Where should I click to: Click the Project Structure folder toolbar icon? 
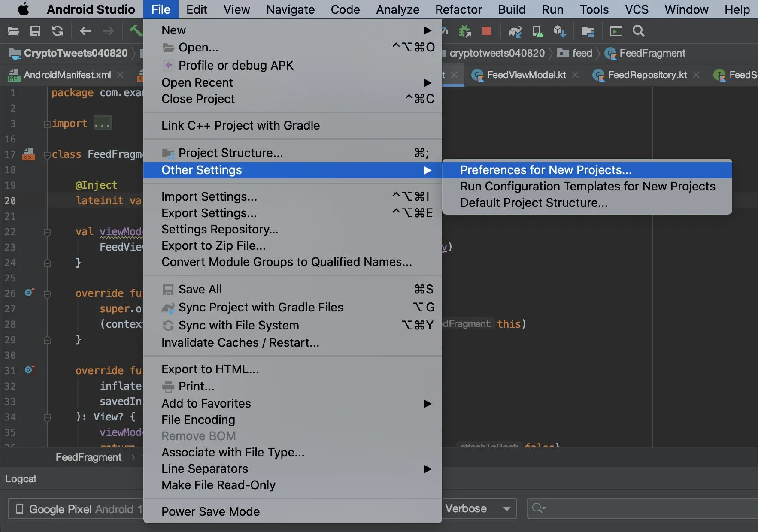click(x=588, y=31)
